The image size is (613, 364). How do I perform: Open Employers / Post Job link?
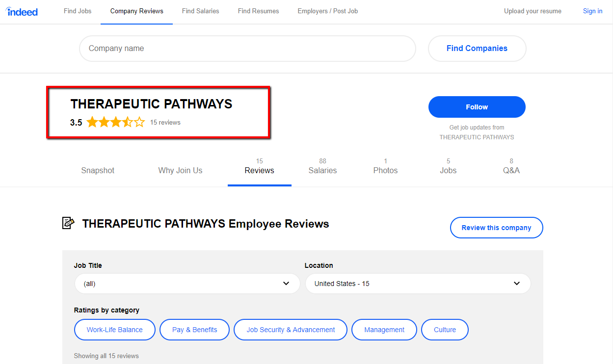[328, 11]
